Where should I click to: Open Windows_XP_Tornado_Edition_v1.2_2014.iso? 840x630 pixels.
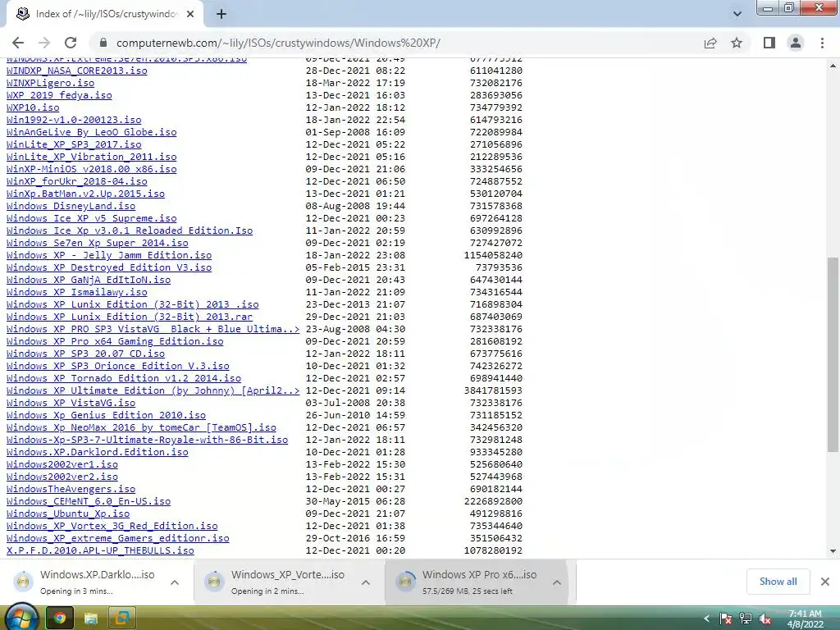[x=124, y=379]
